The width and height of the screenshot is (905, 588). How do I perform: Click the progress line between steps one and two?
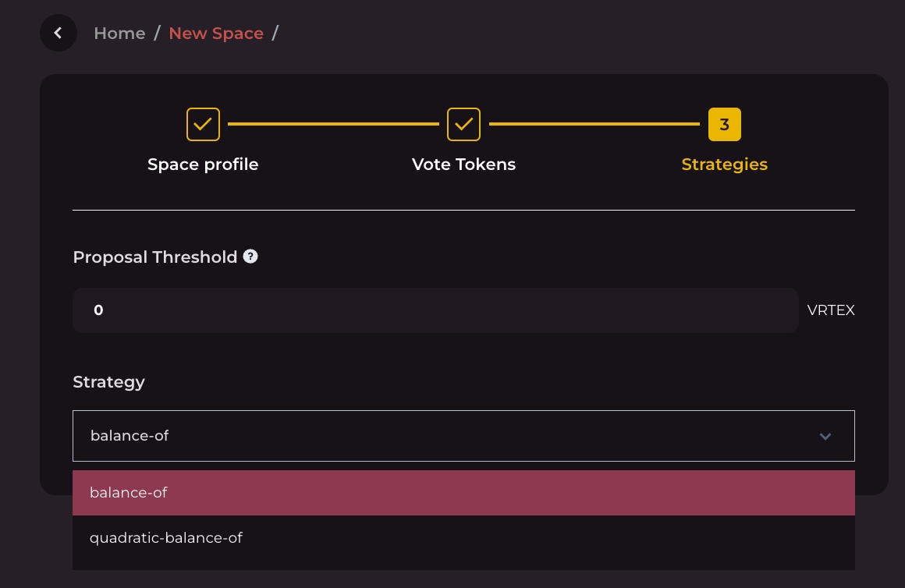[x=333, y=124]
